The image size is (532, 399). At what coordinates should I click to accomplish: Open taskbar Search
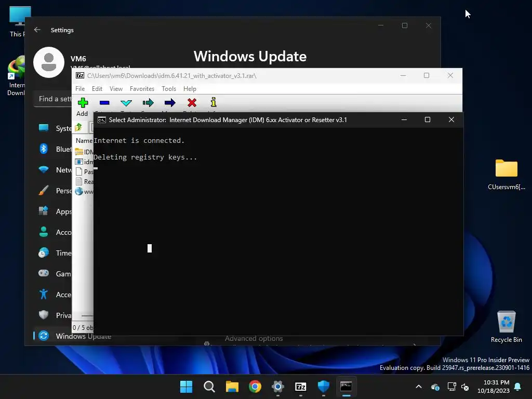[209, 387]
